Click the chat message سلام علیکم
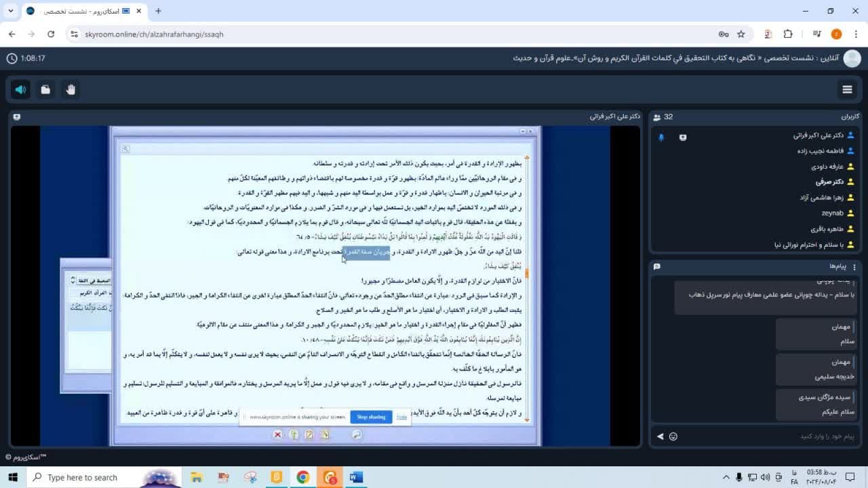868x488 pixels. (839, 411)
